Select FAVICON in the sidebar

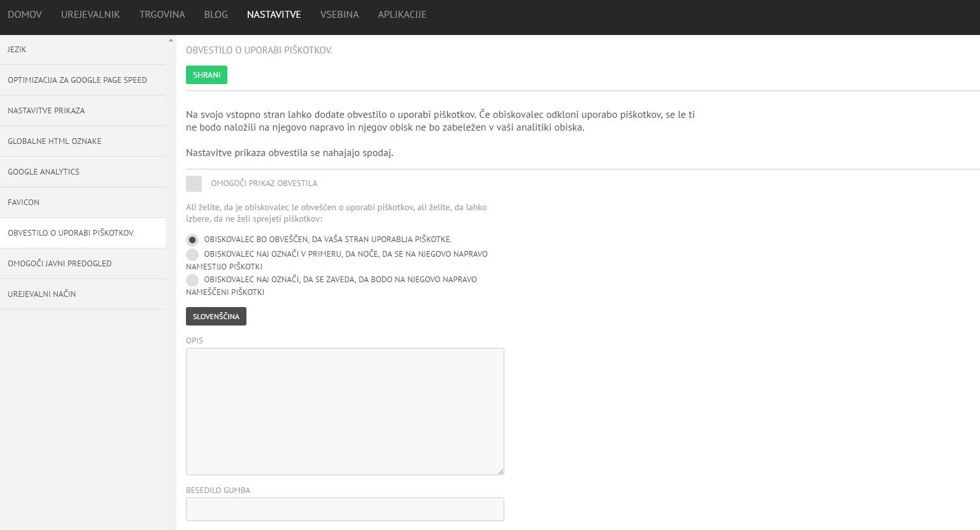coord(83,203)
